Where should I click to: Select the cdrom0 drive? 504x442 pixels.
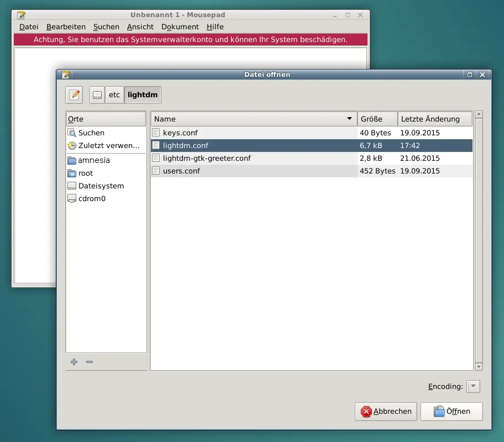pyautogui.click(x=91, y=198)
